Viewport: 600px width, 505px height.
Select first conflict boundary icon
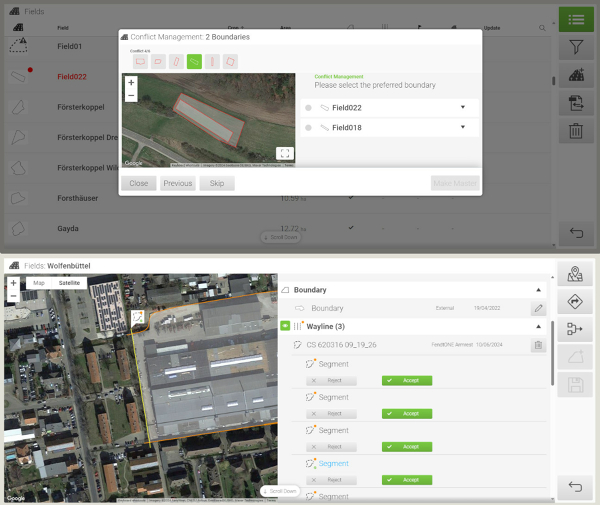pos(140,61)
